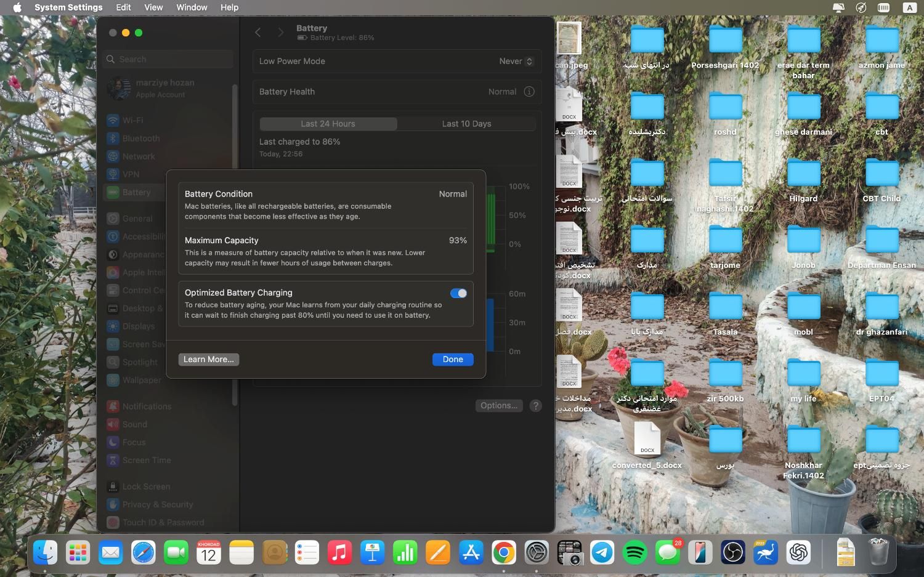Image resolution: width=924 pixels, height=577 pixels.
Task: Click the battery status menu bar icon
Action: pos(884,7)
